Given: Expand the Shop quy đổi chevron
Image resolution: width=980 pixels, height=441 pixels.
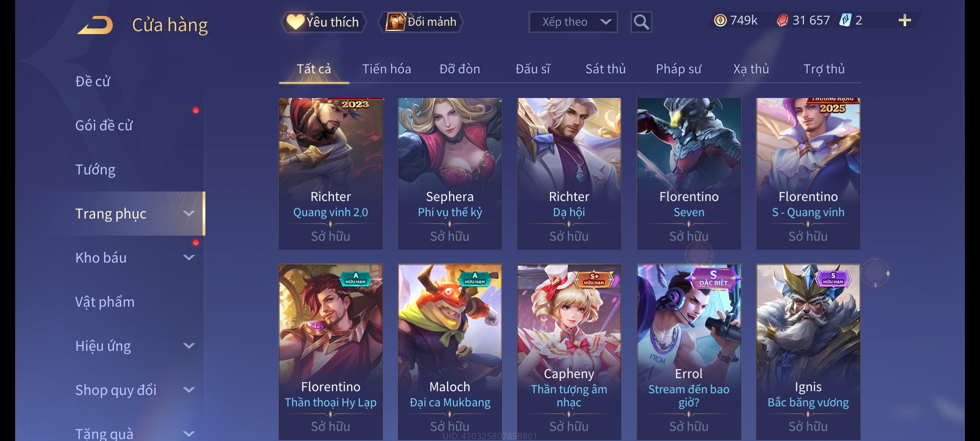Looking at the screenshot, I should 189,390.
